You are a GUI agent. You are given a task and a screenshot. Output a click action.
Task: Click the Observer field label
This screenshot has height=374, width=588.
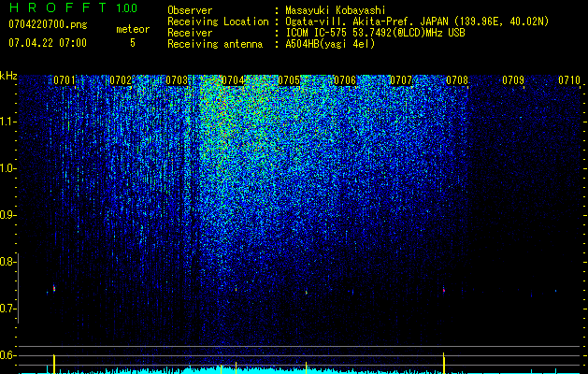point(190,10)
